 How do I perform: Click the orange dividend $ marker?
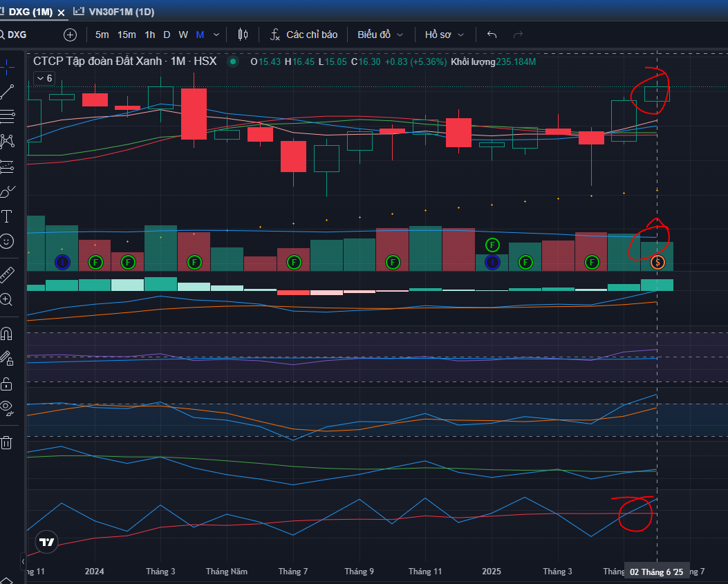coord(657,263)
